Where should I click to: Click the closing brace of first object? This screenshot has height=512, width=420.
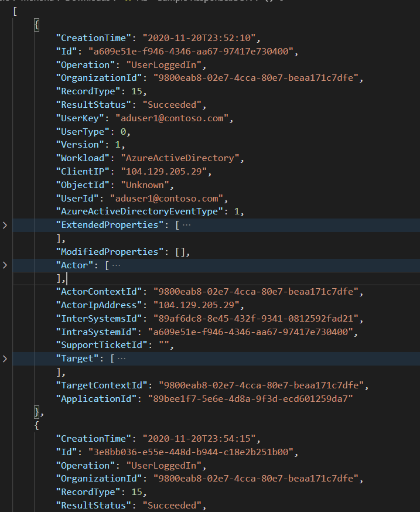(x=36, y=412)
